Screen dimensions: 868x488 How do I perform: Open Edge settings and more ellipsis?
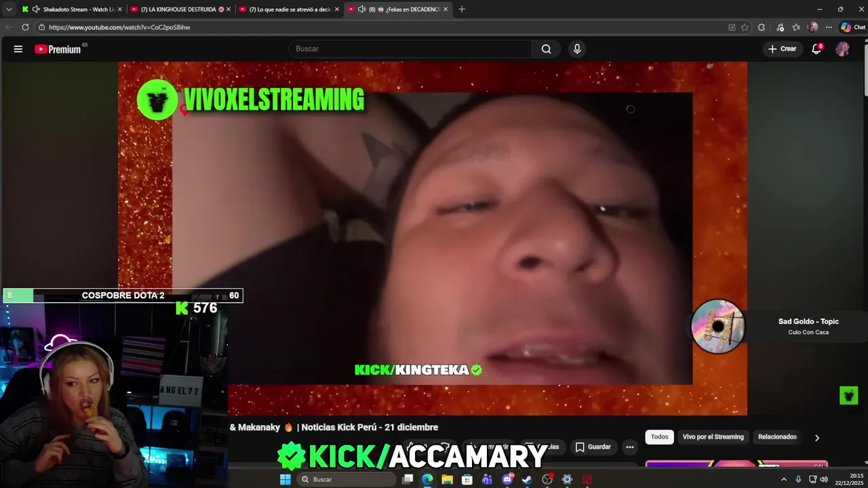(829, 27)
